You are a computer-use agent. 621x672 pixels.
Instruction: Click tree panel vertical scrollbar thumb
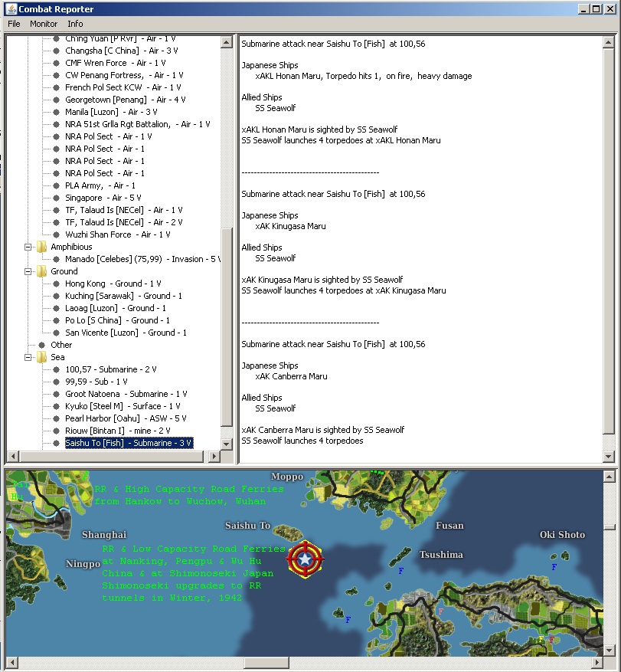(x=227, y=328)
